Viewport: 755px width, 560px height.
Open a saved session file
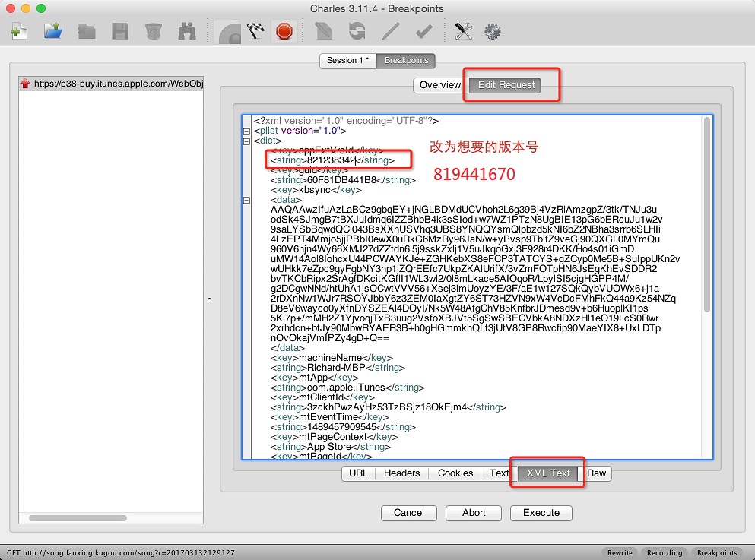tap(53, 32)
